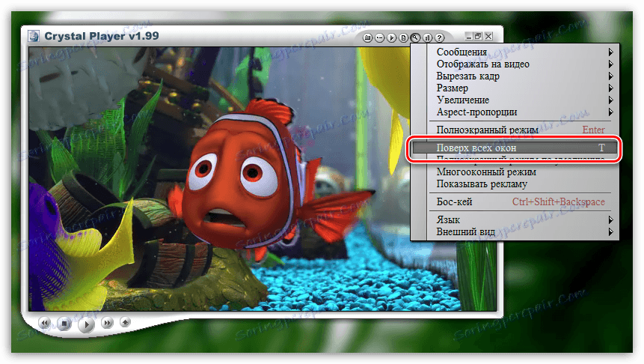Toggle Многооконный режим option

524,172
